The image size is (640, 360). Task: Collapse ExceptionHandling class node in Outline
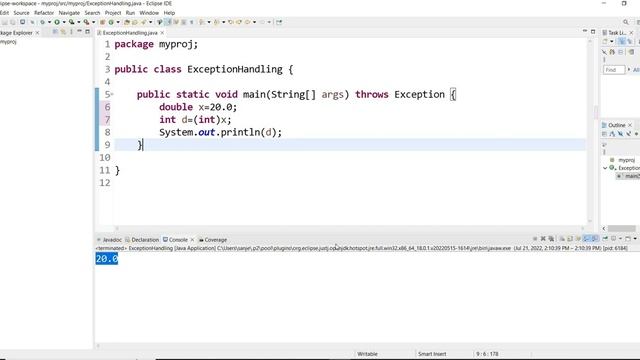pyautogui.click(x=605, y=168)
